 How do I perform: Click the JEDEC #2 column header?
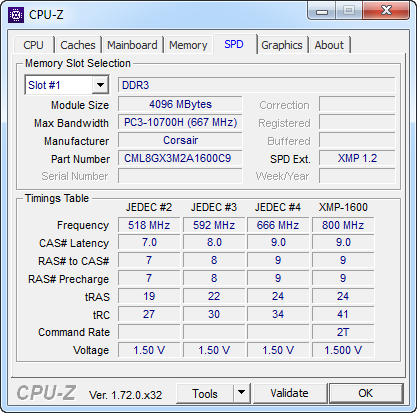[x=149, y=207]
